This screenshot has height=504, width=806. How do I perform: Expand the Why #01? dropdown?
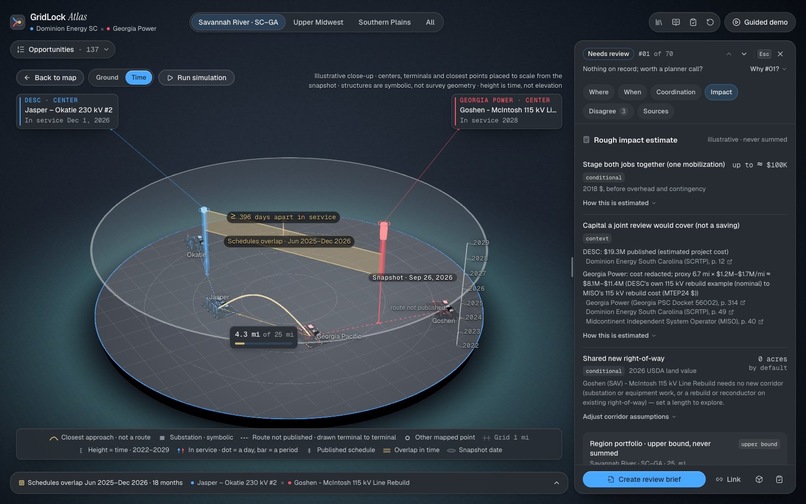pos(767,69)
